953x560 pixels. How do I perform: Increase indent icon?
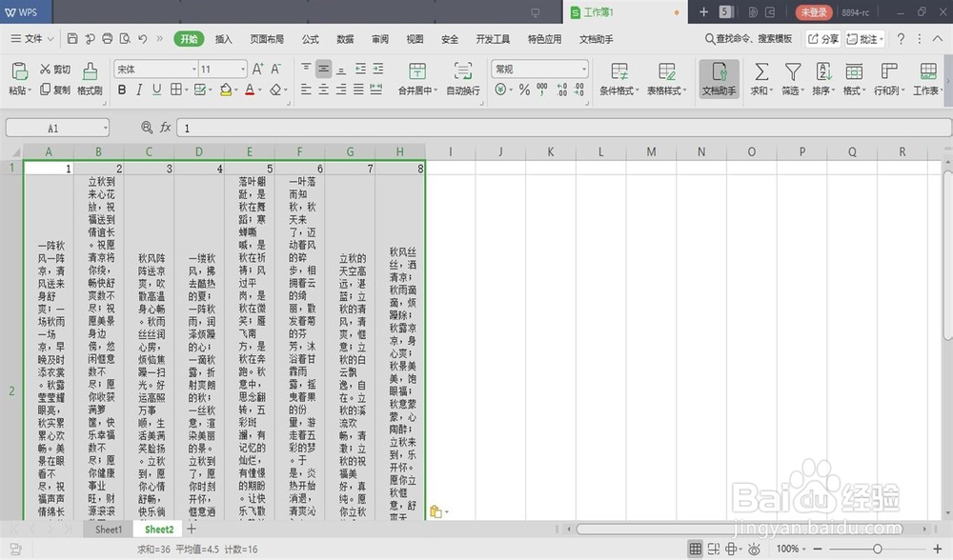pos(378,69)
